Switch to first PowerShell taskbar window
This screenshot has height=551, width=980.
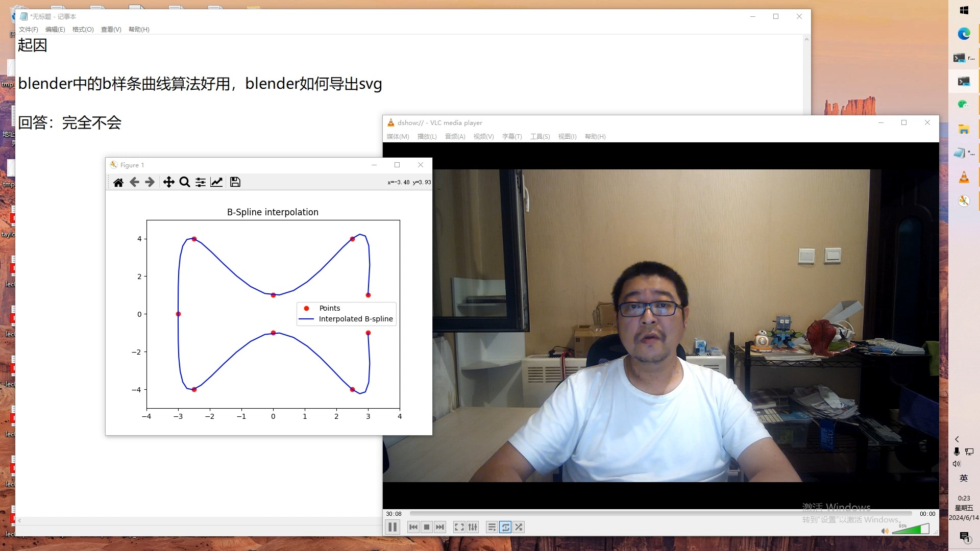pyautogui.click(x=964, y=58)
